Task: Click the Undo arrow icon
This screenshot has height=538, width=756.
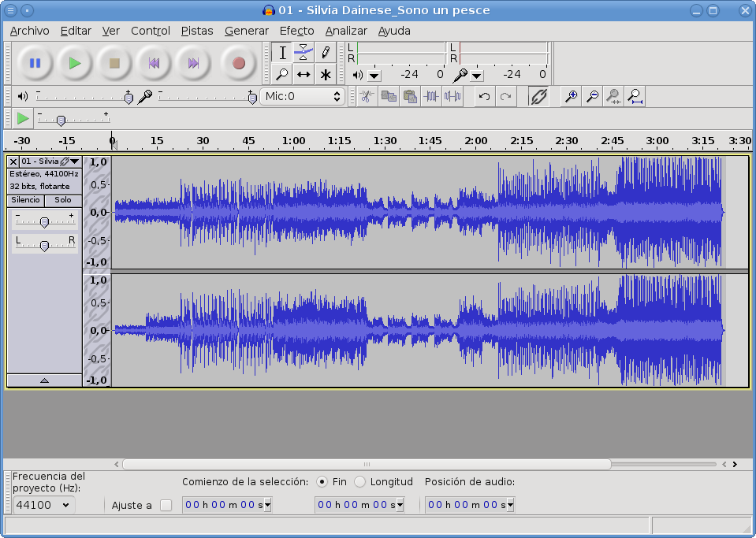Action: 484,96
